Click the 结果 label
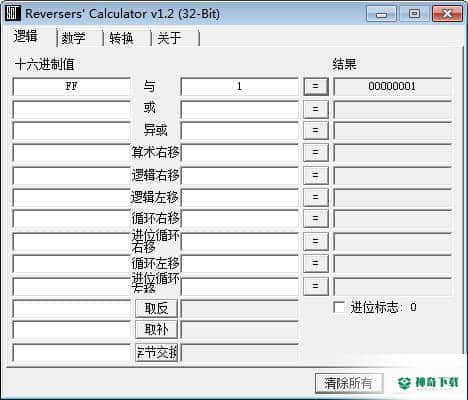The image size is (468, 400). click(x=344, y=64)
